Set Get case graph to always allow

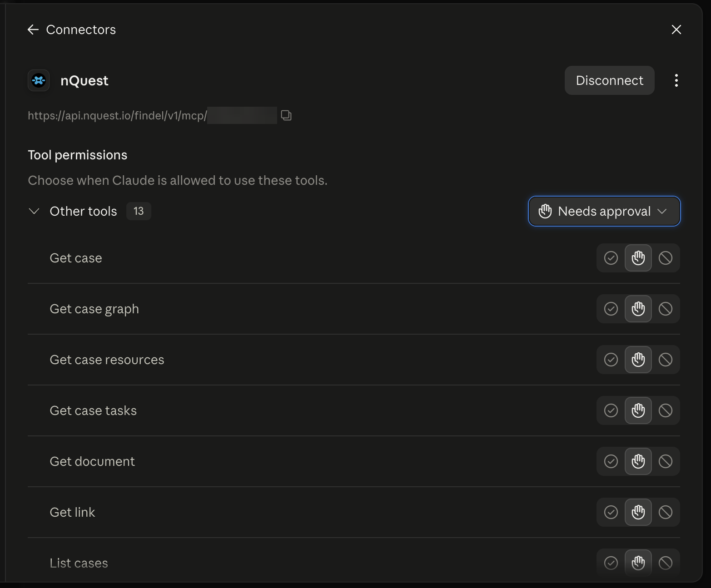(x=611, y=309)
